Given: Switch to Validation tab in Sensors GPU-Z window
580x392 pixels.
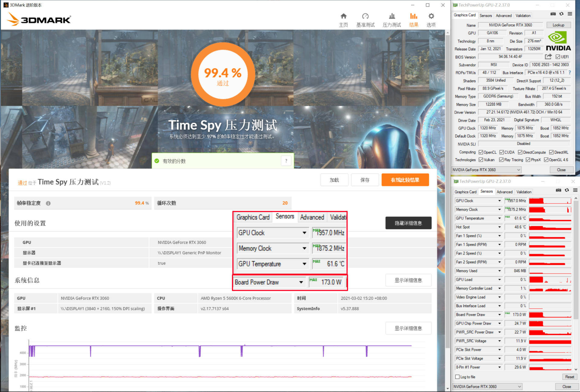Looking at the screenshot, I should pyautogui.click(x=524, y=192).
